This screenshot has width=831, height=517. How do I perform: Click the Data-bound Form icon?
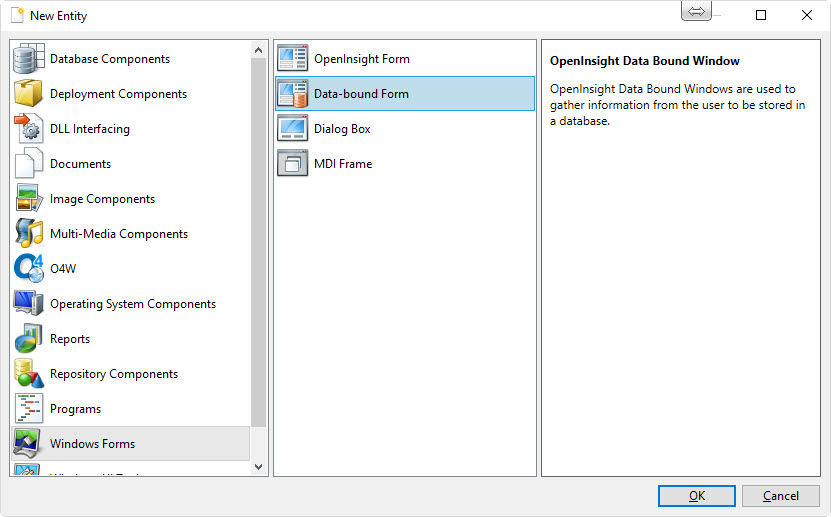point(293,94)
